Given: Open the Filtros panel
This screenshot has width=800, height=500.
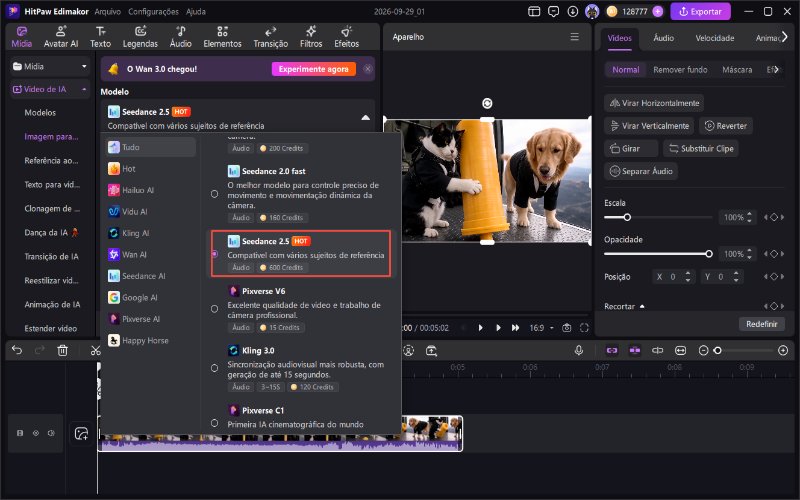Looking at the screenshot, I should coord(311,37).
